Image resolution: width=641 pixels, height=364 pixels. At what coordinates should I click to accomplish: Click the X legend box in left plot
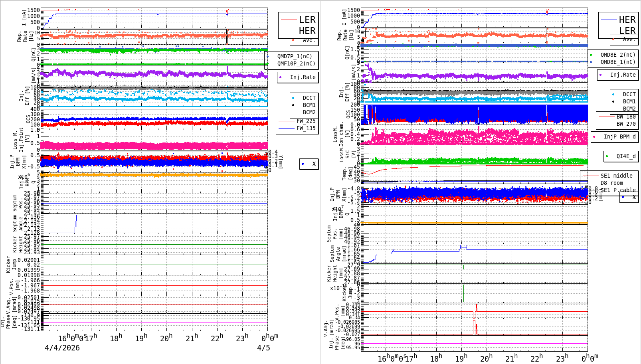pyautogui.click(x=309, y=164)
